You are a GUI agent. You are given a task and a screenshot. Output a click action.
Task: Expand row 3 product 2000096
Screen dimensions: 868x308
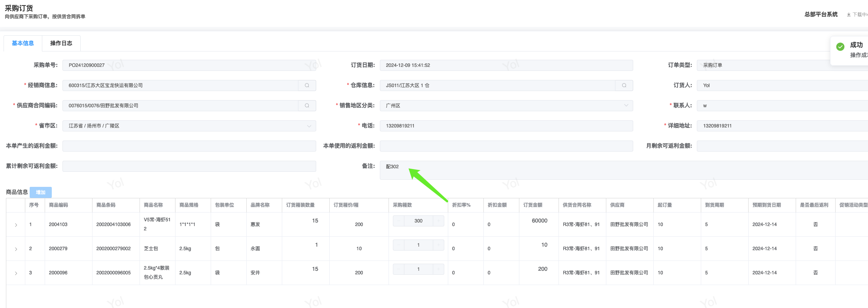(x=16, y=273)
